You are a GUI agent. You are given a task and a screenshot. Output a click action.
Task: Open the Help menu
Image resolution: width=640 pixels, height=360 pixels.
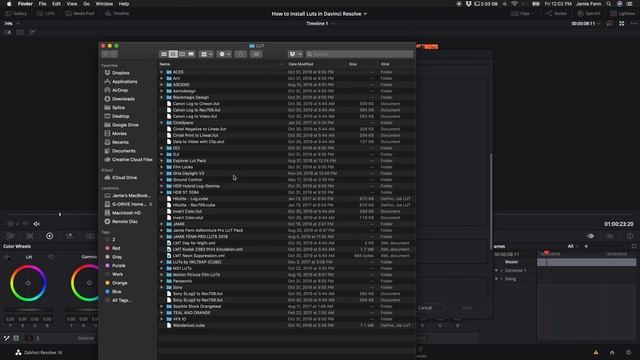coord(124,4)
